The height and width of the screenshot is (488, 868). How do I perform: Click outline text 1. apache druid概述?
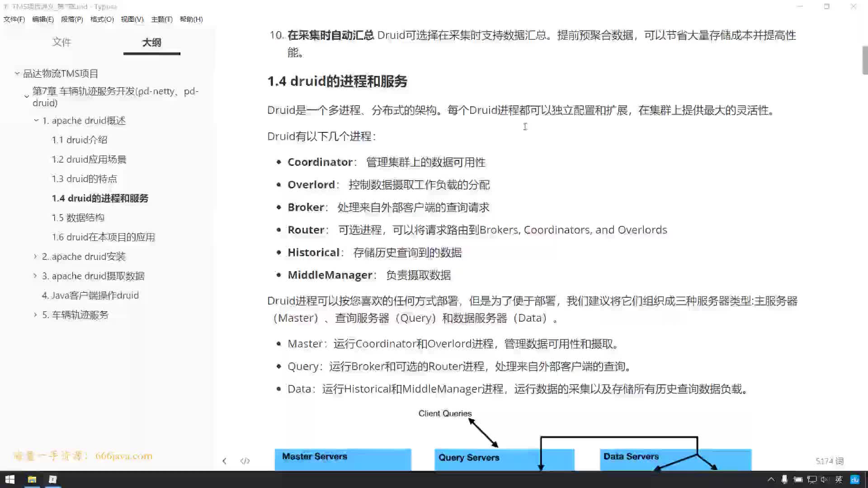coord(84,121)
